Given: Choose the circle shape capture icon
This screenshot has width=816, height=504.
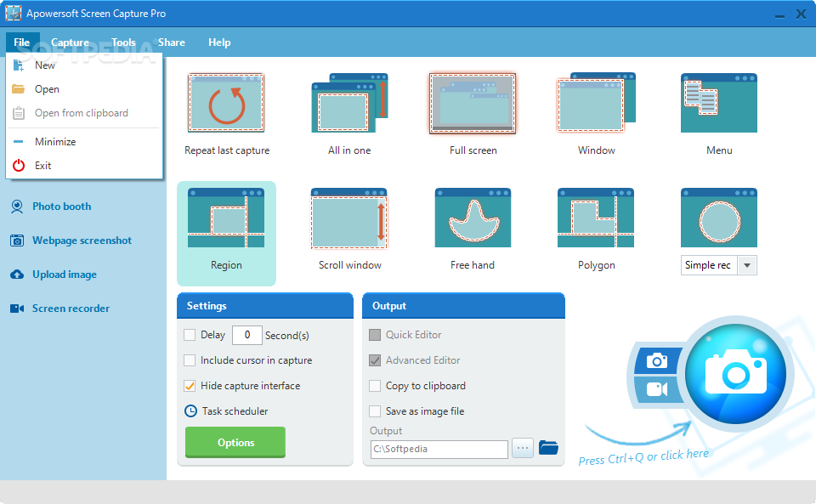Looking at the screenshot, I should pos(719,218).
